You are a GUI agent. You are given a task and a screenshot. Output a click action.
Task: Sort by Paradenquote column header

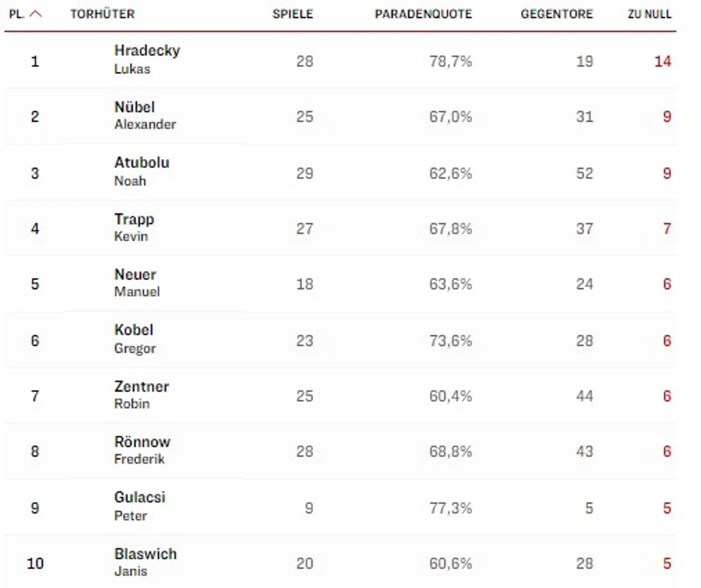tap(423, 14)
